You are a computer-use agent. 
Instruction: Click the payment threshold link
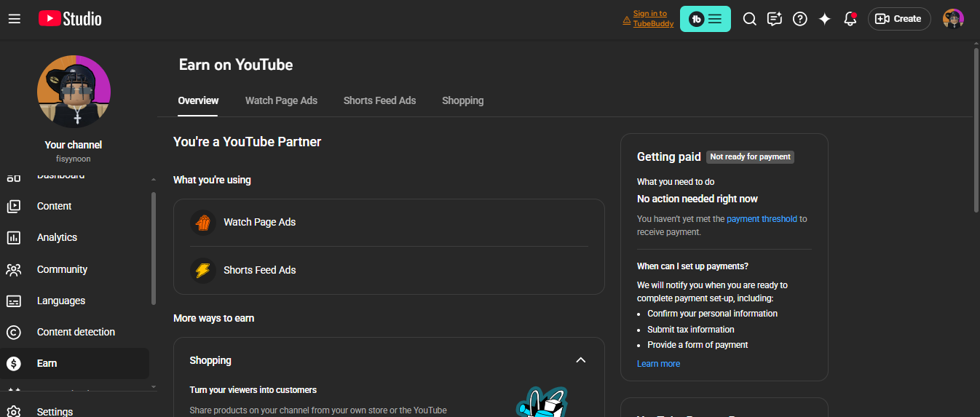pos(762,218)
